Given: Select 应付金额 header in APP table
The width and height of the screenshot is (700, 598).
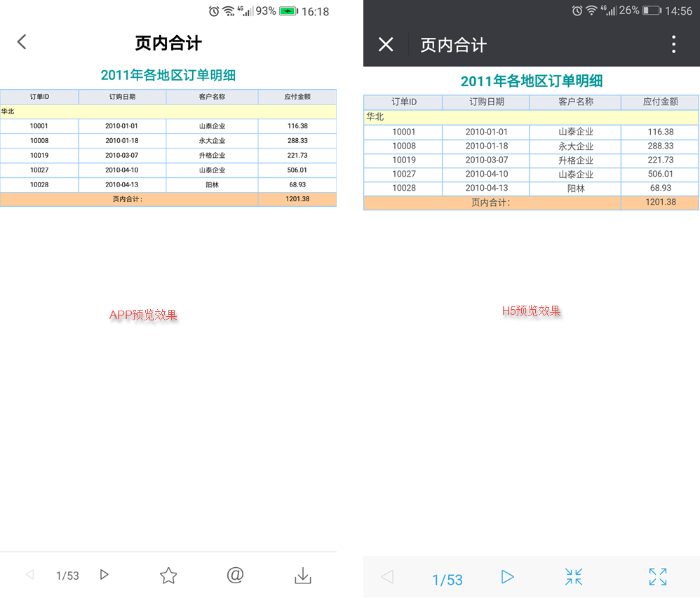Looking at the screenshot, I should (x=297, y=97).
